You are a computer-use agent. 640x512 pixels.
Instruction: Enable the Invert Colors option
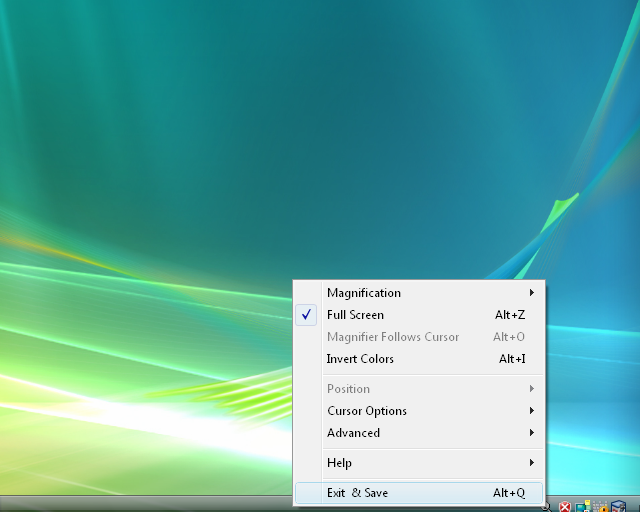(x=360, y=359)
